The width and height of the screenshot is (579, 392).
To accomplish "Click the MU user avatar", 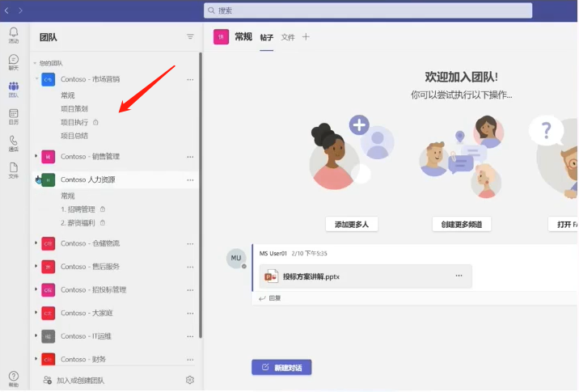I will (x=236, y=258).
